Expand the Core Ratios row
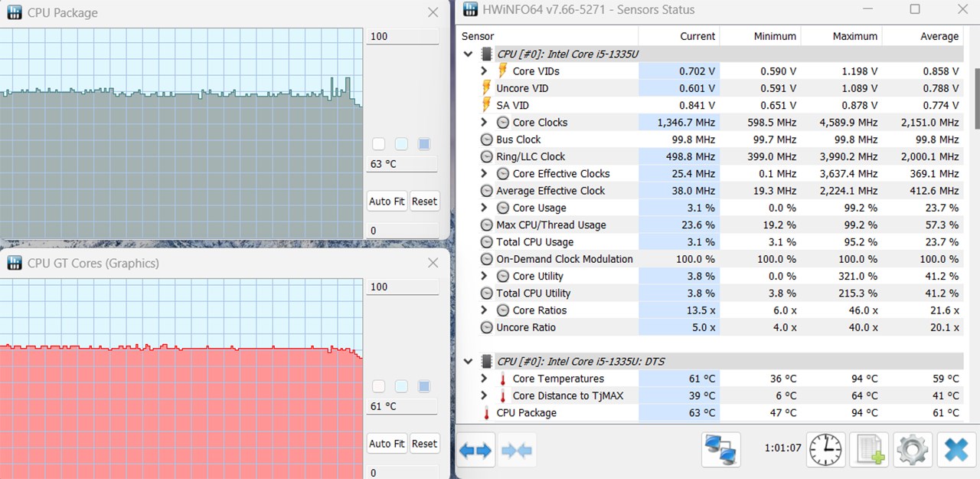 click(484, 310)
